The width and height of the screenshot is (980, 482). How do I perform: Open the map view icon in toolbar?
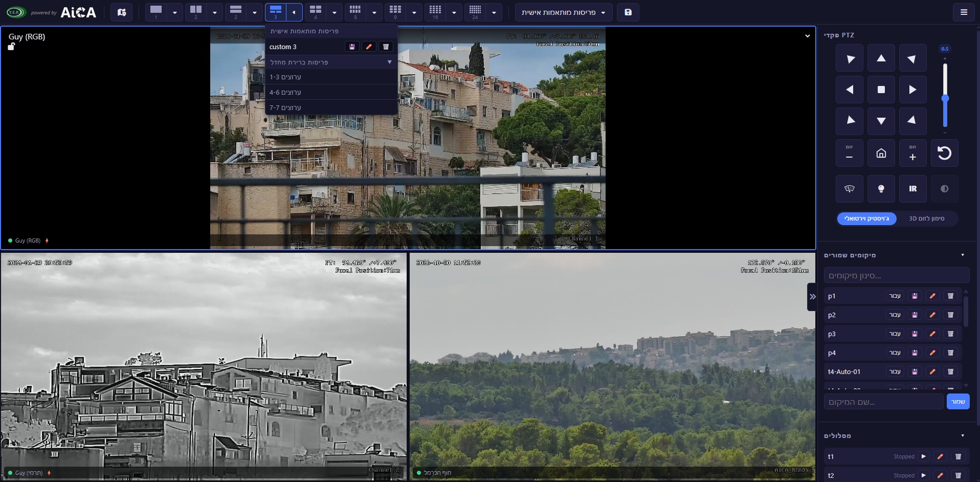tap(121, 12)
